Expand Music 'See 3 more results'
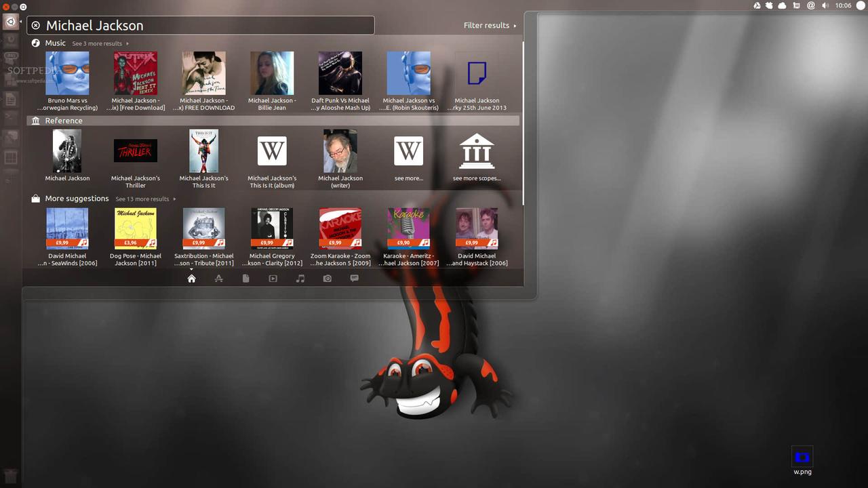The image size is (868, 488). click(x=99, y=43)
